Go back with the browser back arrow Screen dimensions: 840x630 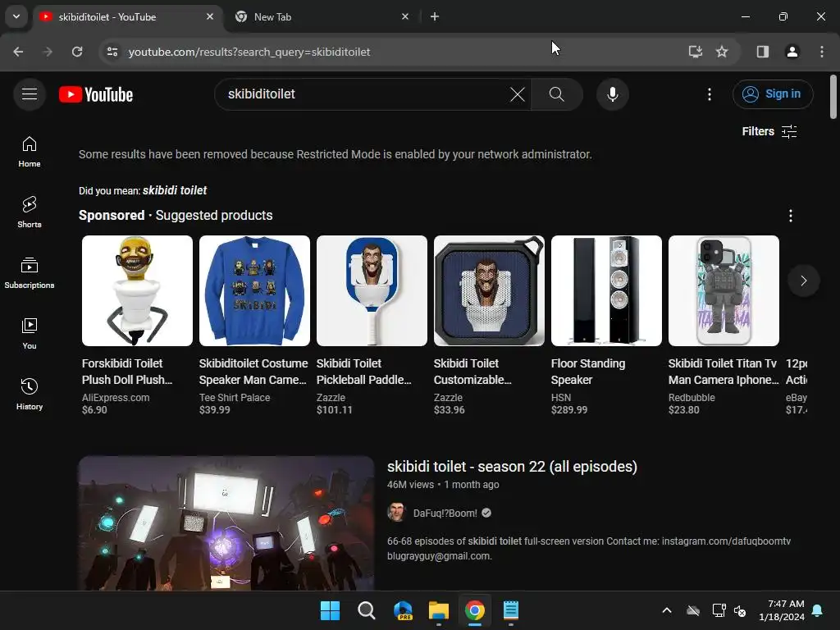[18, 52]
